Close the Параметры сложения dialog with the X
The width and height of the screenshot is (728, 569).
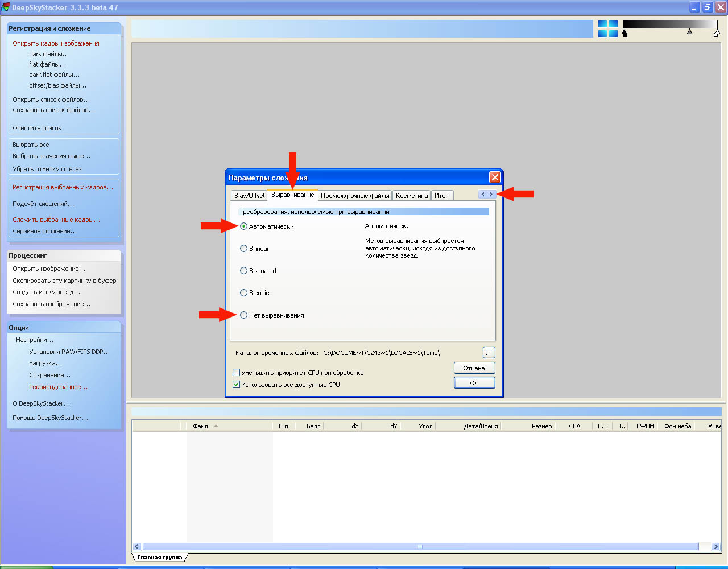(495, 178)
